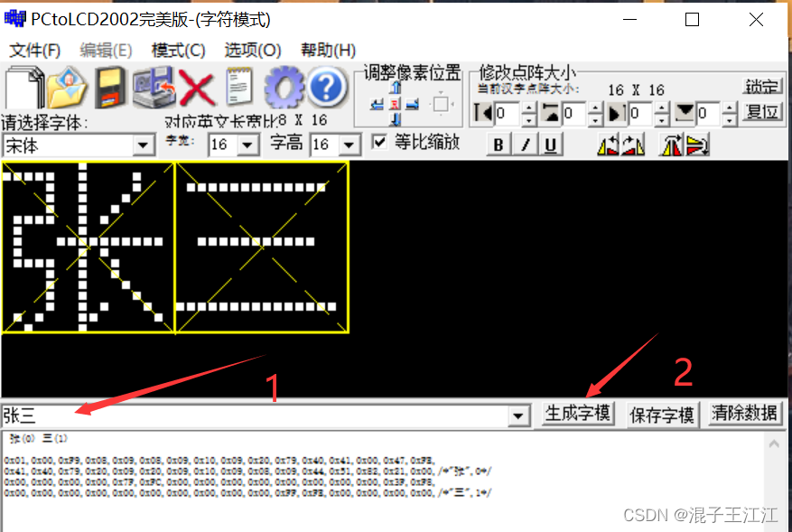792x532 pixels.
Task: Click the output scrollbar up arrow
Action: click(x=774, y=444)
